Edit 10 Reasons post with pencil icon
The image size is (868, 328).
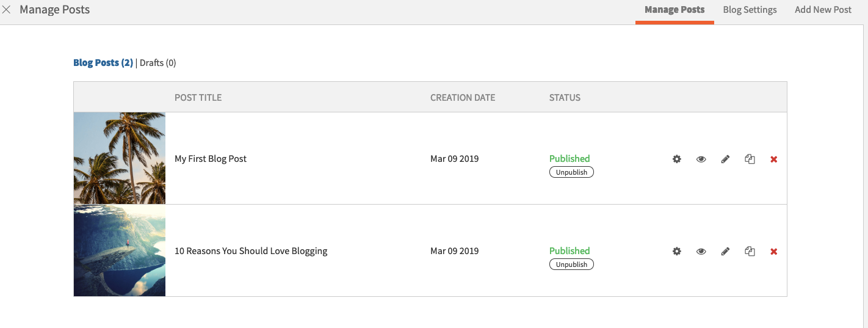pos(725,251)
